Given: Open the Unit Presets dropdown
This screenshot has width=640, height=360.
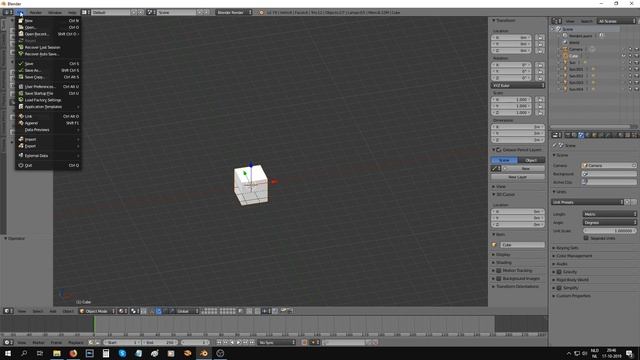Looking at the screenshot, I should tap(588, 202).
